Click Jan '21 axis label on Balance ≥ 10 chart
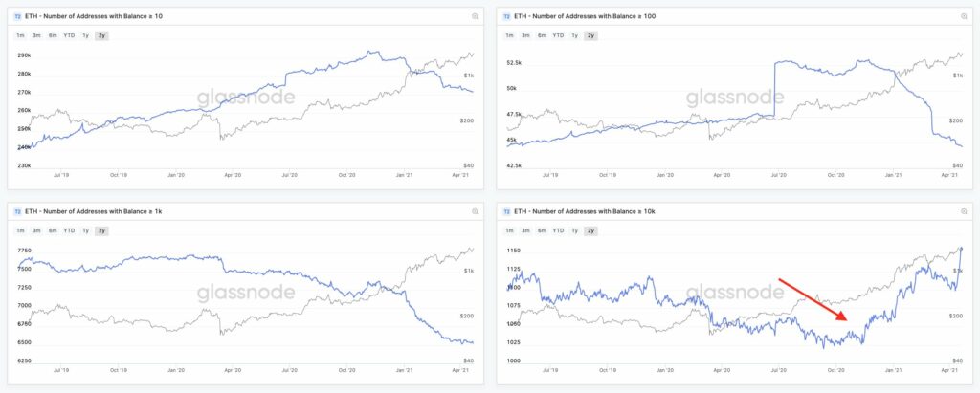 point(405,176)
